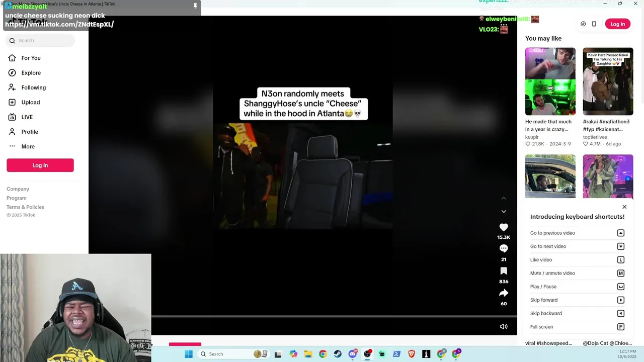644x362 pixels.
Task: Click the down-arrow key icon for next video
Action: [x=621, y=246]
